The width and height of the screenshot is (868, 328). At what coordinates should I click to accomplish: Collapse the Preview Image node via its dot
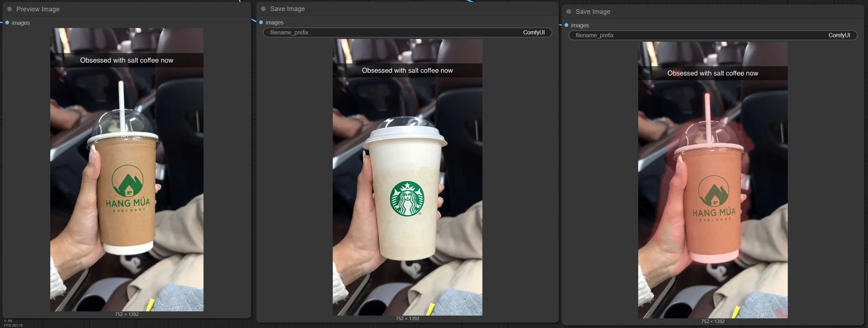click(10, 9)
